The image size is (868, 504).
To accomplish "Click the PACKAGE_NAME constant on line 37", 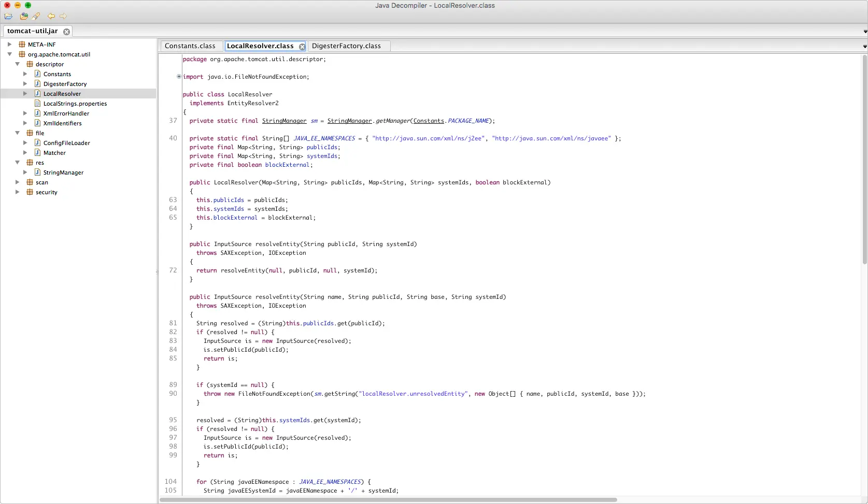I will tap(468, 121).
